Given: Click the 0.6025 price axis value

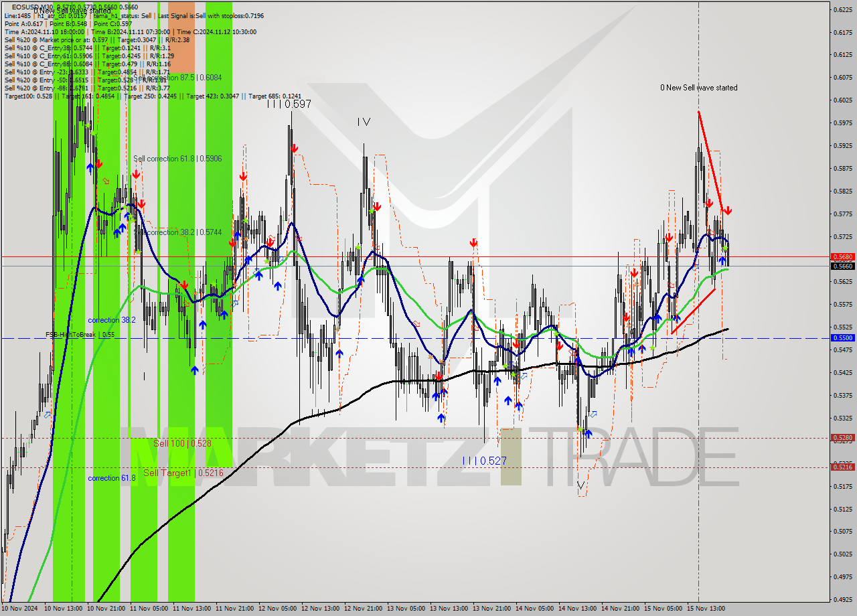Looking at the screenshot, I should click(842, 100).
